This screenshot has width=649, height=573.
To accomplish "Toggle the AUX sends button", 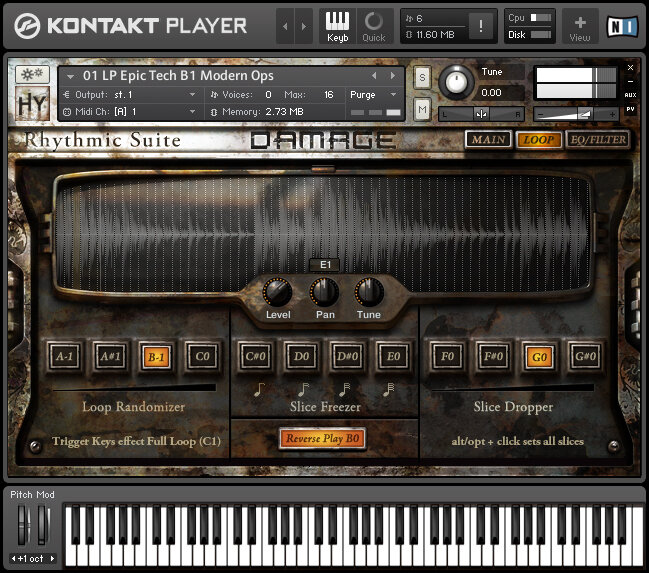I will point(630,95).
